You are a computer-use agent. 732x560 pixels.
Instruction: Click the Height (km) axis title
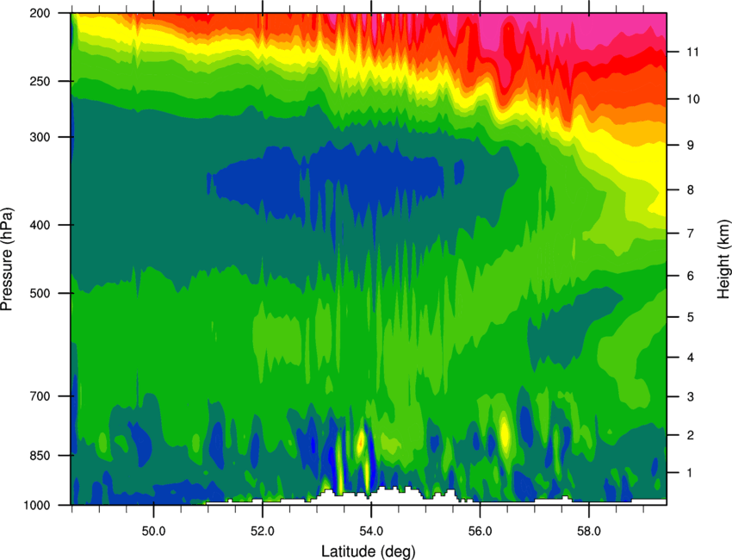(x=723, y=260)
